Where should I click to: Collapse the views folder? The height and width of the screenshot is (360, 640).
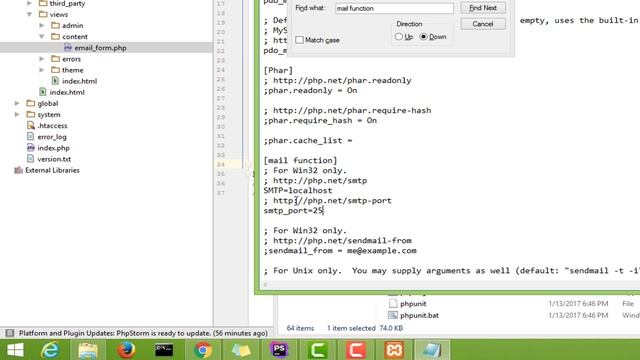pos(29,14)
